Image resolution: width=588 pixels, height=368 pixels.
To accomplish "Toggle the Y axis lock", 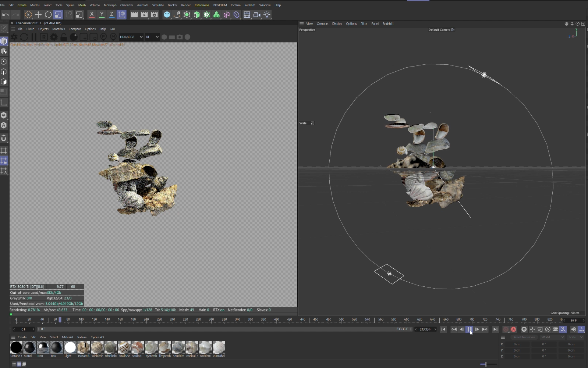I will tap(102, 15).
